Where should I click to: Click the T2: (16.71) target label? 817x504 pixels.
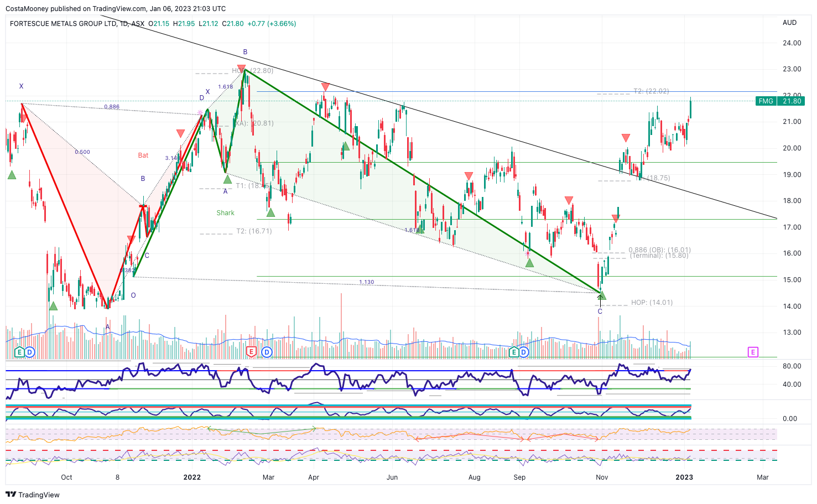coord(254,231)
